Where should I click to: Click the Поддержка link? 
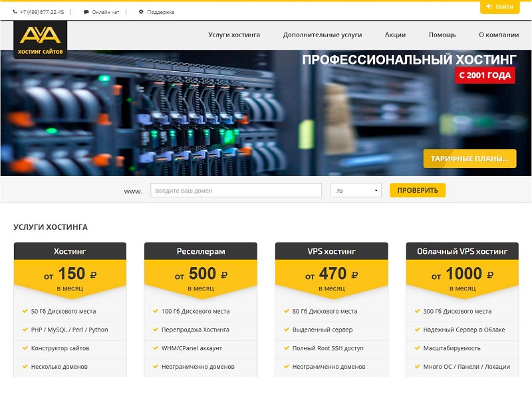(160, 12)
